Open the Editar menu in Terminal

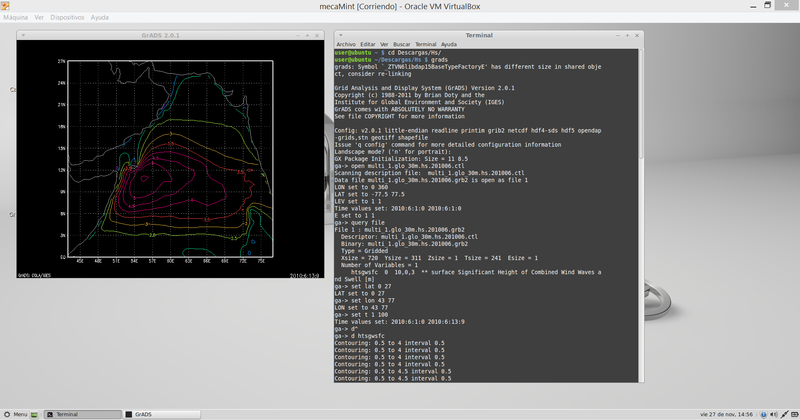(x=368, y=44)
